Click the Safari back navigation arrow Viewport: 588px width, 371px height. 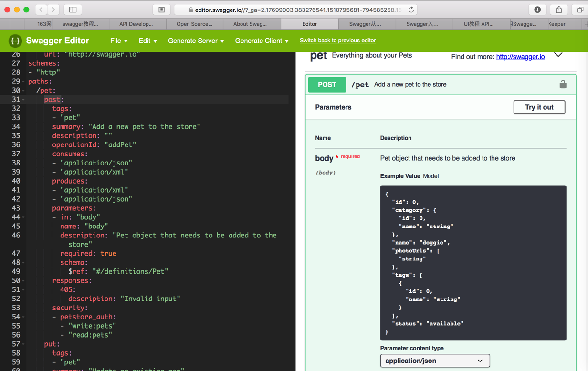42,10
